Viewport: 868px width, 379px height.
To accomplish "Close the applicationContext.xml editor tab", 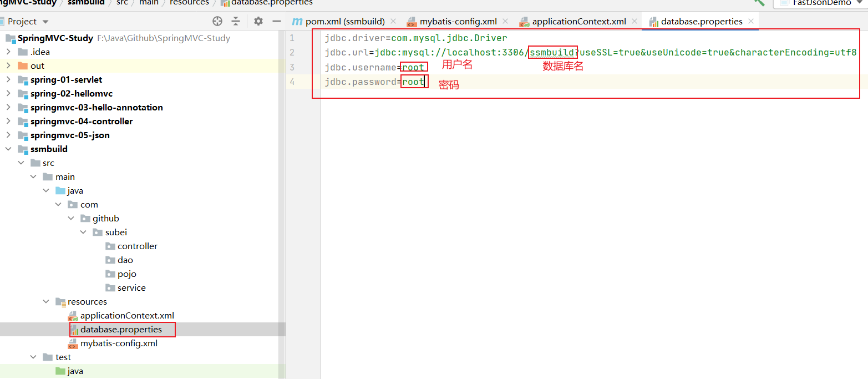I will coord(634,21).
